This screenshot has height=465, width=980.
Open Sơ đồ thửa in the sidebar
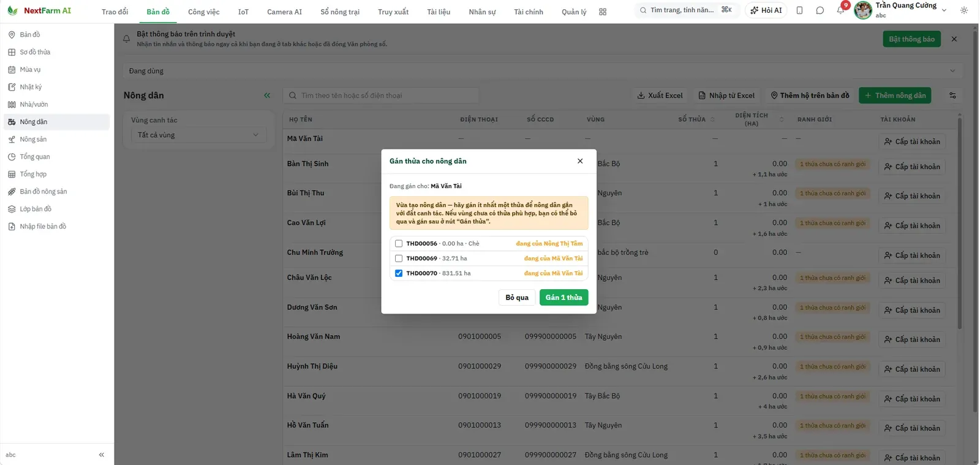click(57, 52)
